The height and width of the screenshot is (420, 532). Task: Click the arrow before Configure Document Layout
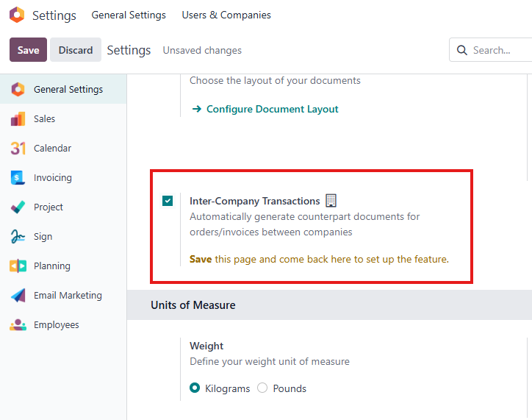197,109
